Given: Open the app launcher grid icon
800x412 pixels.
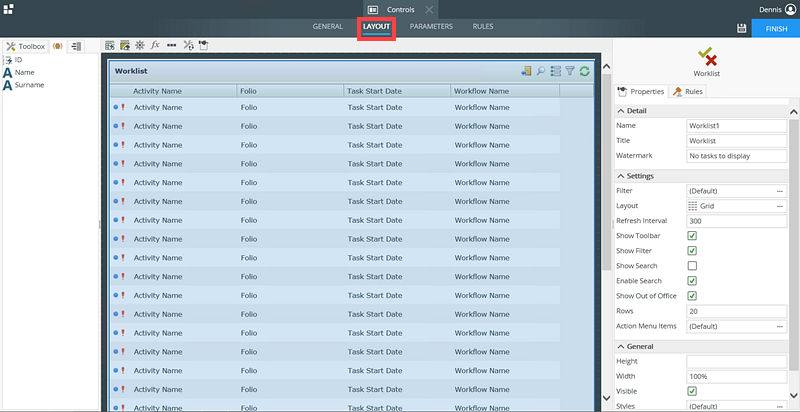Looking at the screenshot, I should (8, 9).
